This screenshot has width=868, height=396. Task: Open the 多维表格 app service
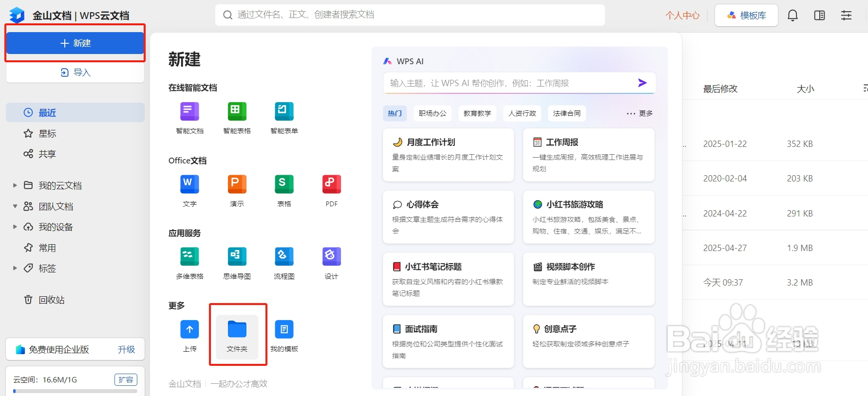pos(189,263)
